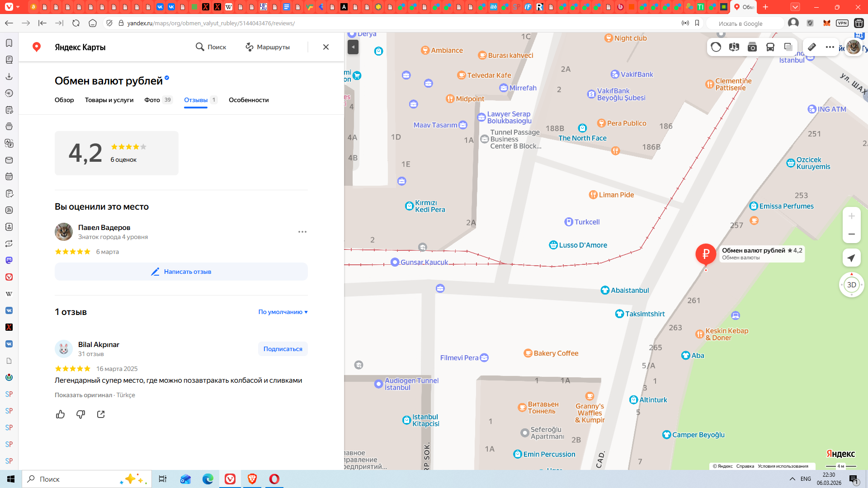Open the map toolbar more options menu
This screenshot has height=488, width=868.
tap(830, 47)
